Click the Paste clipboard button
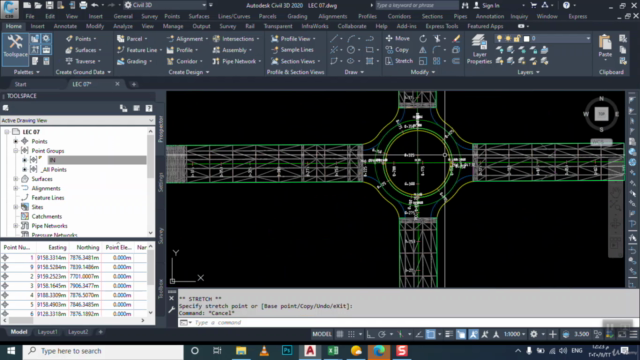 click(x=605, y=46)
